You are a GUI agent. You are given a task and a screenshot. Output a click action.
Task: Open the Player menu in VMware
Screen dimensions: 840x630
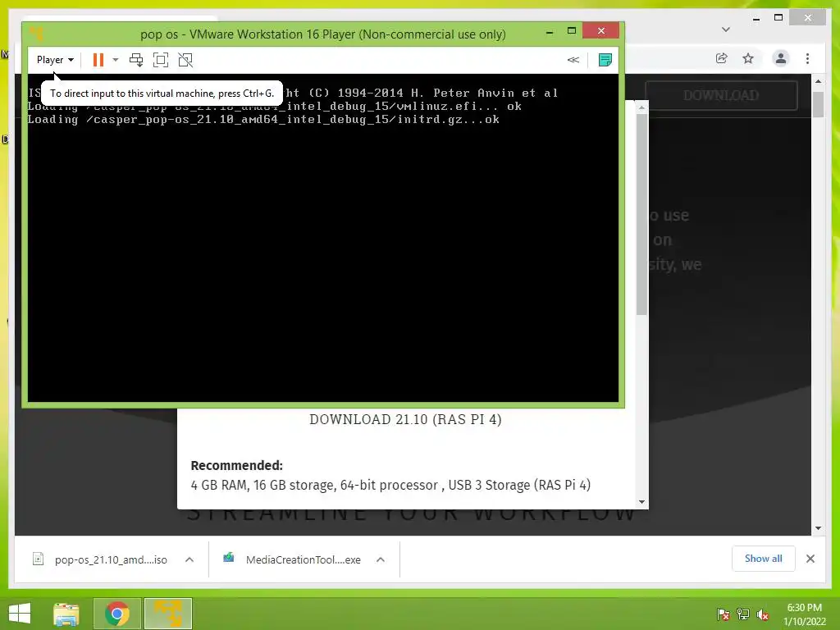tap(55, 60)
